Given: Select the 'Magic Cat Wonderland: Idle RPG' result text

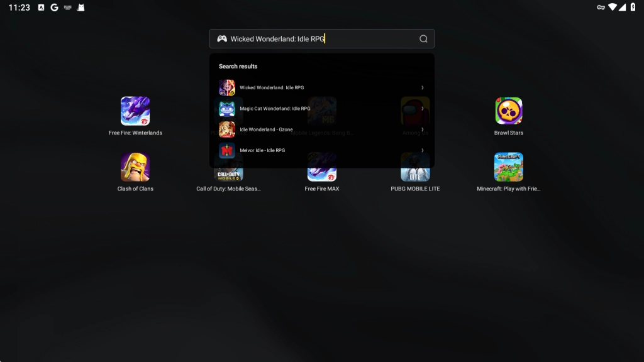Looking at the screenshot, I should coord(275,109).
